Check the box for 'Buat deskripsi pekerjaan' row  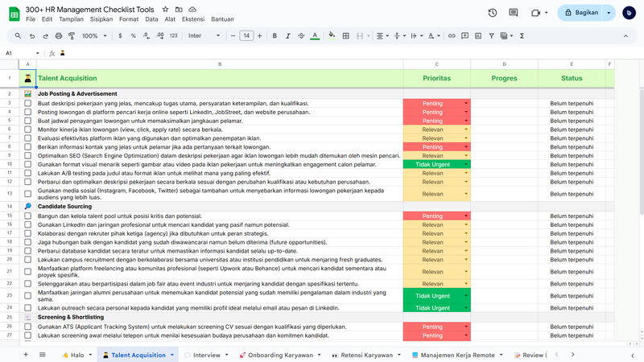(27, 104)
